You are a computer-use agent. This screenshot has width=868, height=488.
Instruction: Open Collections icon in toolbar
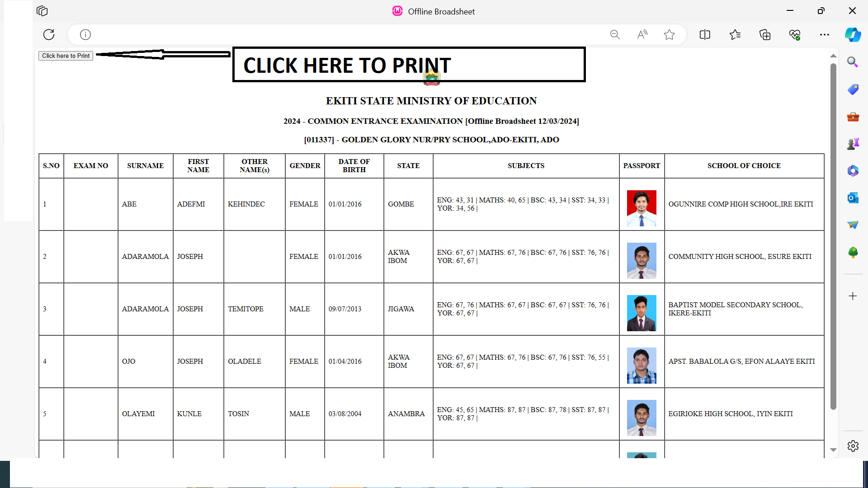(x=765, y=34)
